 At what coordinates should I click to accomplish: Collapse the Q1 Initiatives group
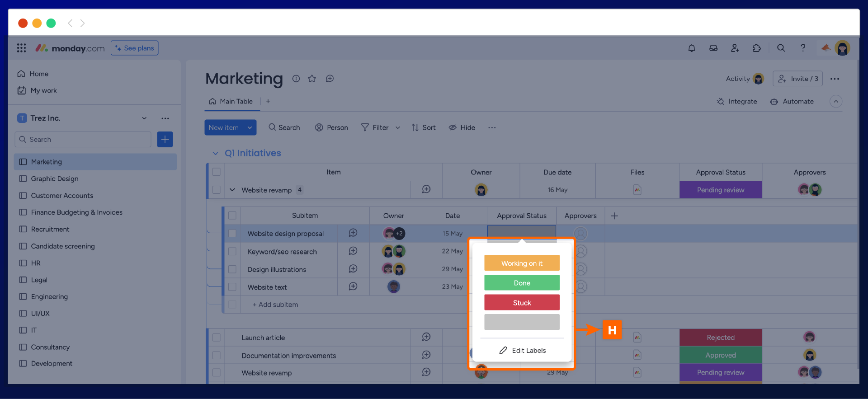[x=215, y=154]
